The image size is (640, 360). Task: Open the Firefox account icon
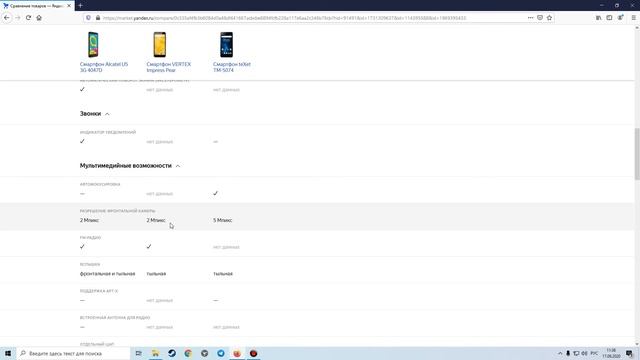click(620, 18)
